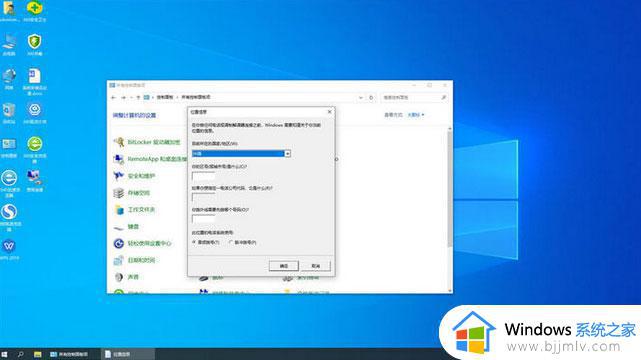Screen dimensions: 641x360
Task: Open the Network desktop icon
Action: [x=9, y=79]
